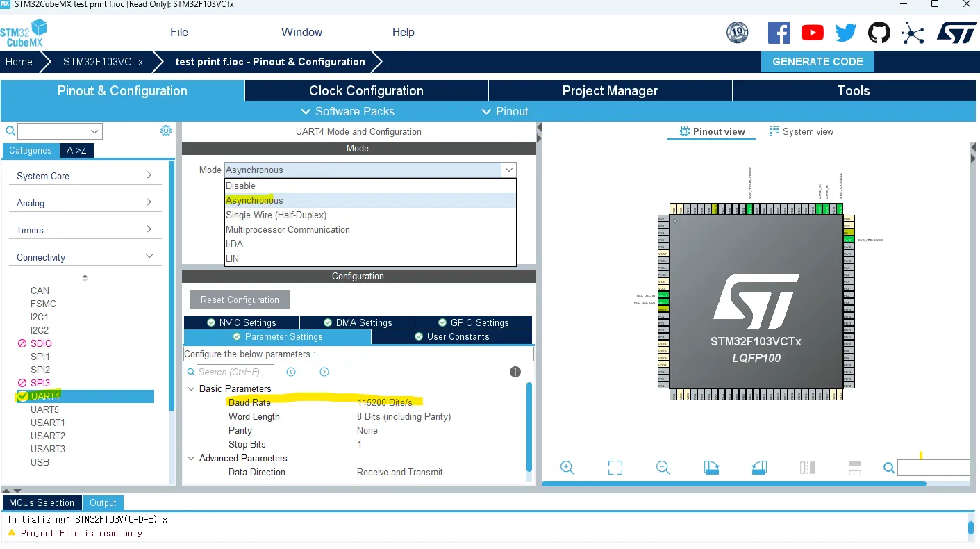
Task: Click the peripheral search magnifier icon
Action: 10,131
